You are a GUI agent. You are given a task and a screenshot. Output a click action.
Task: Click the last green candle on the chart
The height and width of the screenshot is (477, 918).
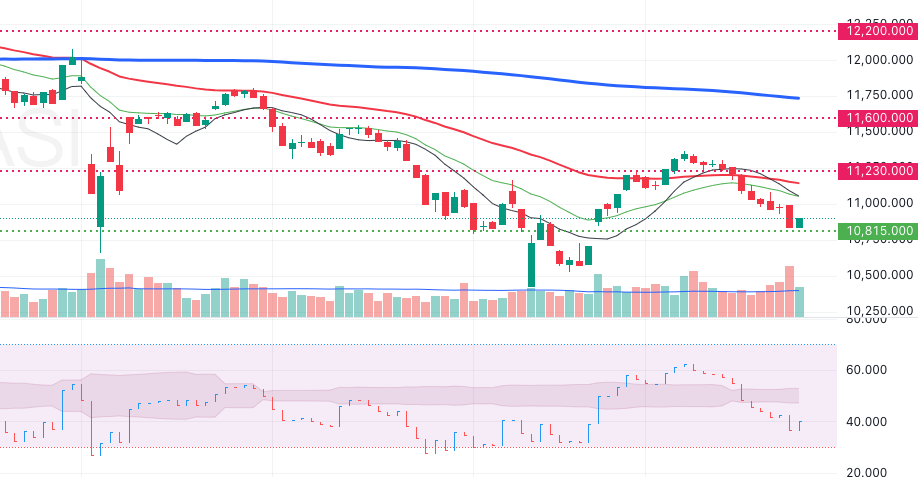[799, 223]
